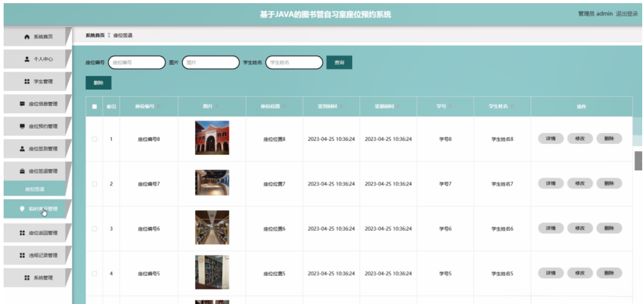The height and width of the screenshot is (304, 644).
Task: Go to 系统首页 via breadcrumb
Action: coord(95,36)
